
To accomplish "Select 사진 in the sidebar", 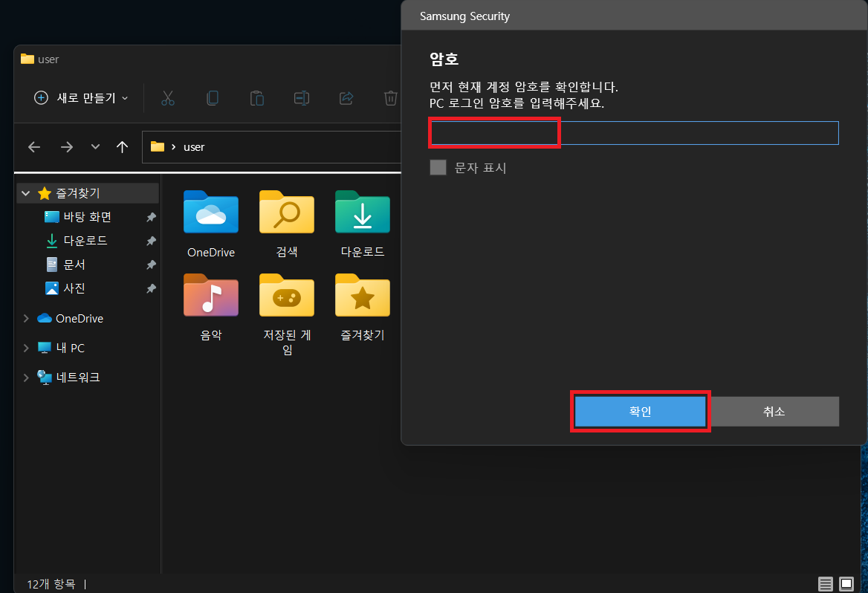I will 74,288.
